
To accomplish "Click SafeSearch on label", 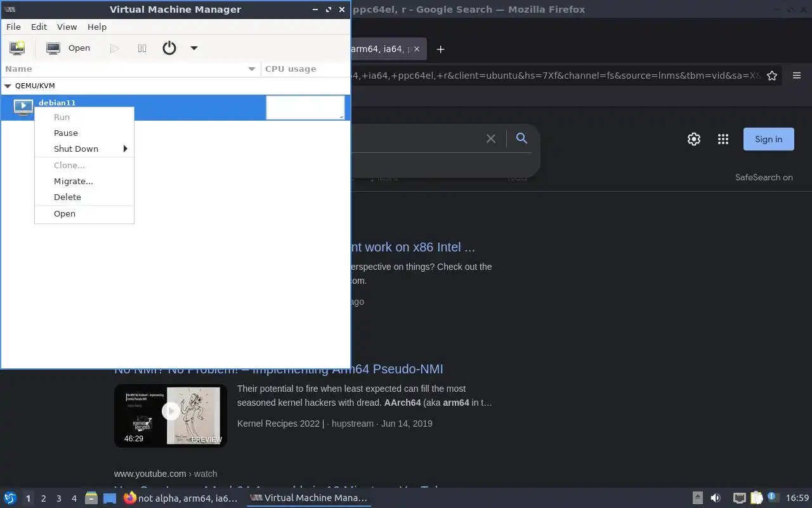I will [x=764, y=177].
